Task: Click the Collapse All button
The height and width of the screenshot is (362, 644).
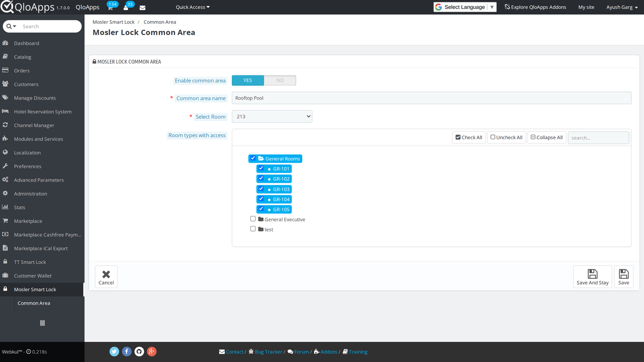Action: (546, 137)
